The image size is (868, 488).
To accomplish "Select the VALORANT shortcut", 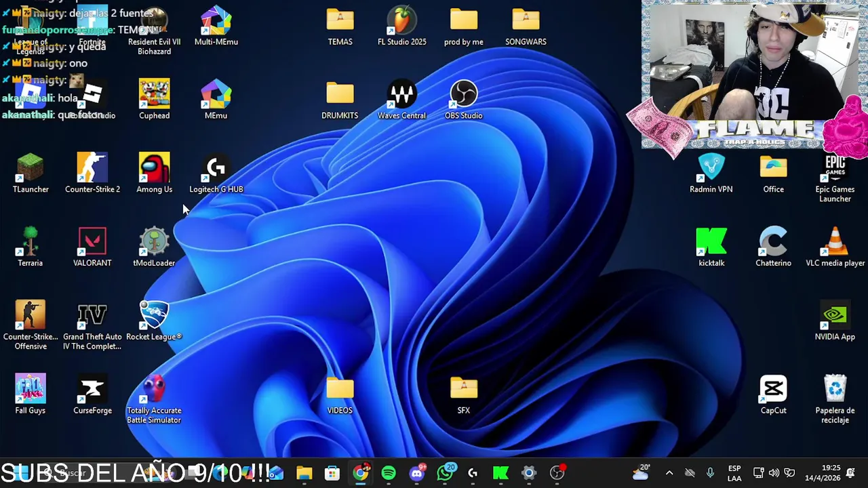I will click(x=92, y=247).
